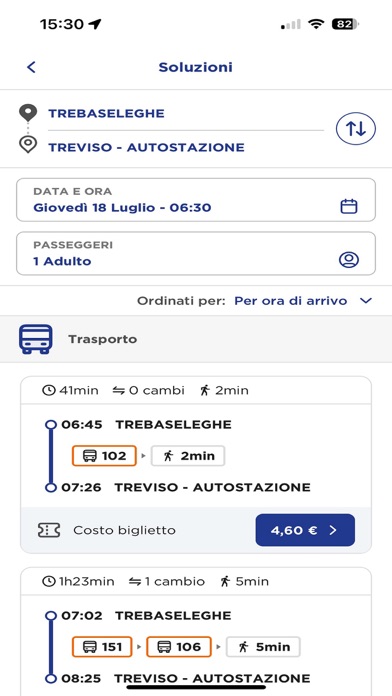This screenshot has width=392, height=696.
Task: Go back using the left chevron
Action: coord(31,67)
